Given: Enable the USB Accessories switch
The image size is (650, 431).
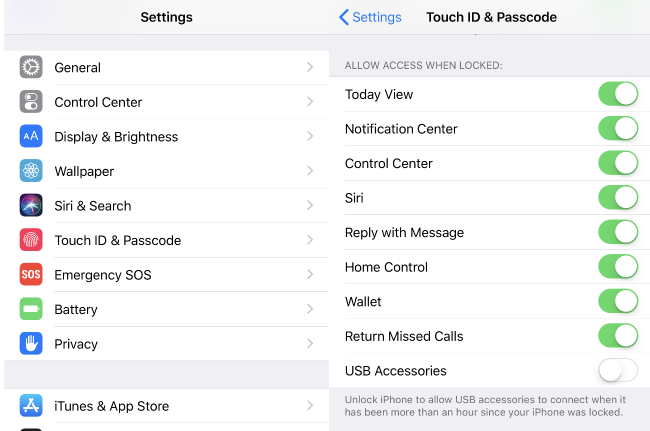Looking at the screenshot, I should (618, 370).
